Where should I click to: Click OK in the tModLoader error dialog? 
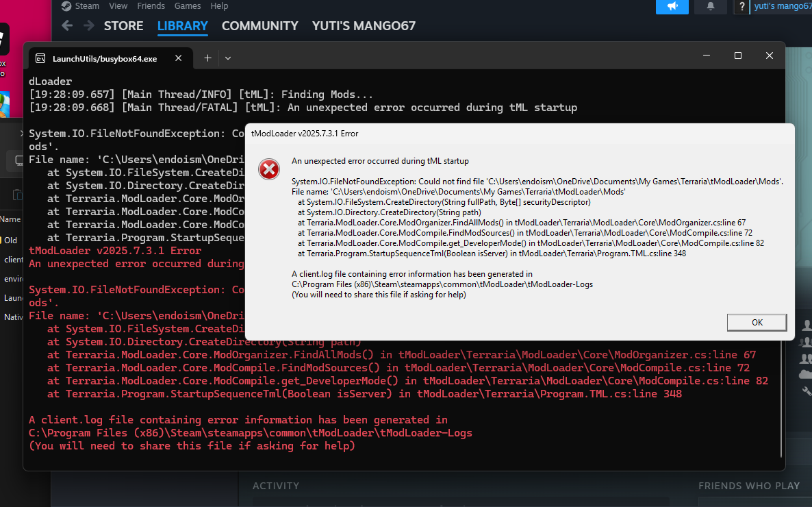tap(757, 323)
